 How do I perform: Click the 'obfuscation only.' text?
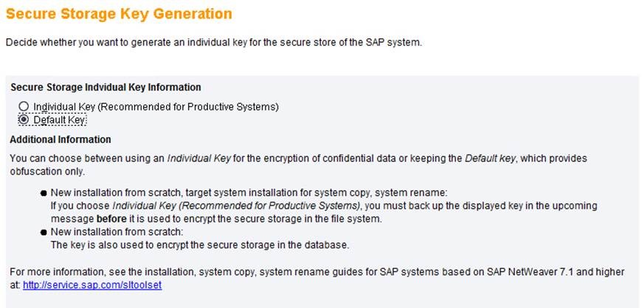click(47, 172)
